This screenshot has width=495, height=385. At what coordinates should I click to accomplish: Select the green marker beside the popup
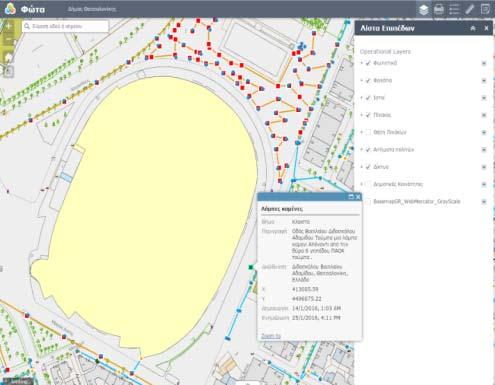[x=251, y=267]
